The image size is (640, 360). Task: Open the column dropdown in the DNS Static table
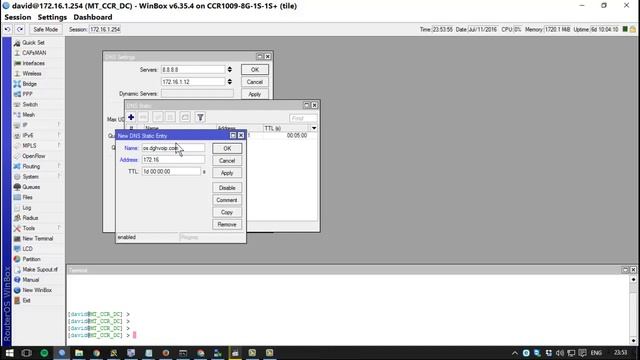coord(314,128)
